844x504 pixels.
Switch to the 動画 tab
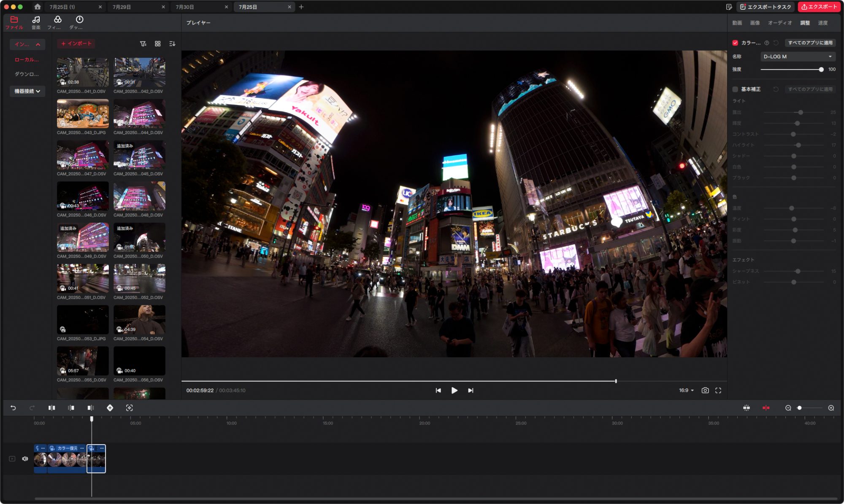tap(737, 23)
